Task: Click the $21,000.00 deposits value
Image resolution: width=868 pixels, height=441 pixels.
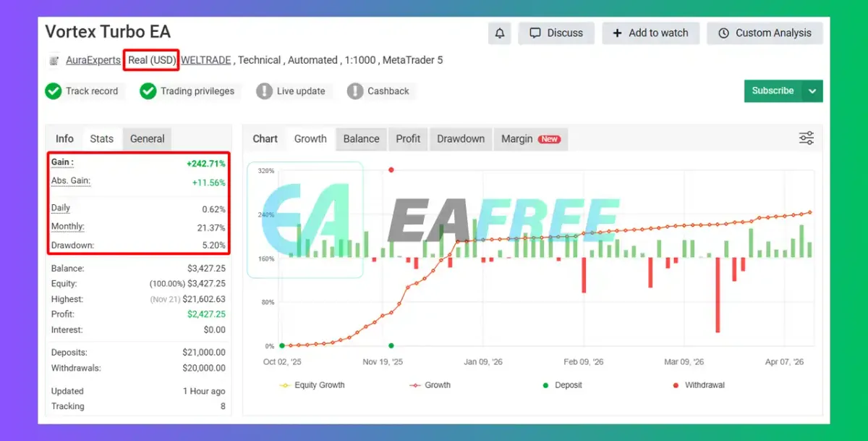Action: click(204, 353)
